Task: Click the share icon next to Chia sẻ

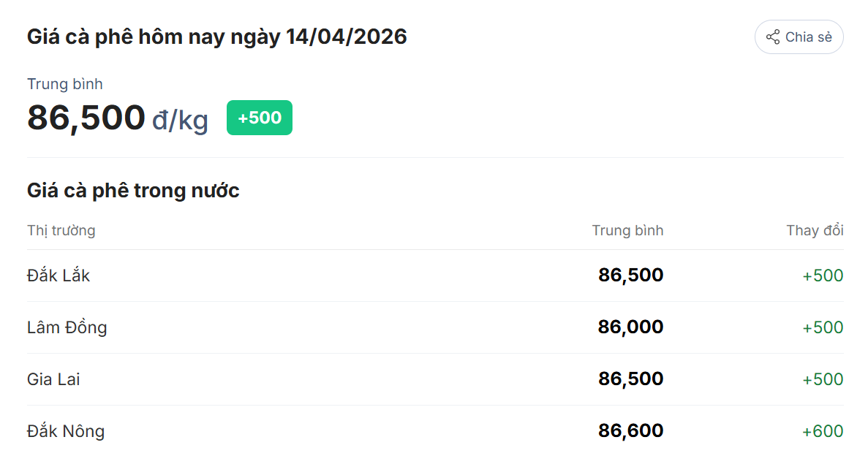Action: pos(772,37)
